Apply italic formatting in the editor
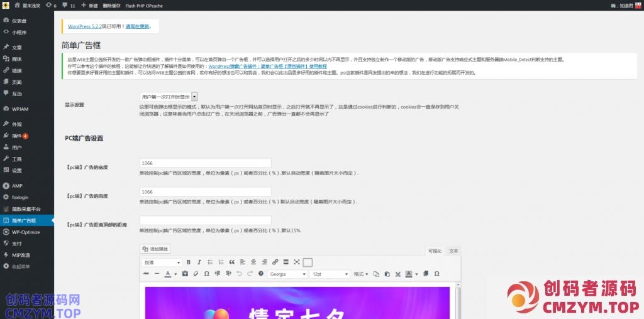The height and width of the screenshot is (319, 644). (x=199, y=262)
